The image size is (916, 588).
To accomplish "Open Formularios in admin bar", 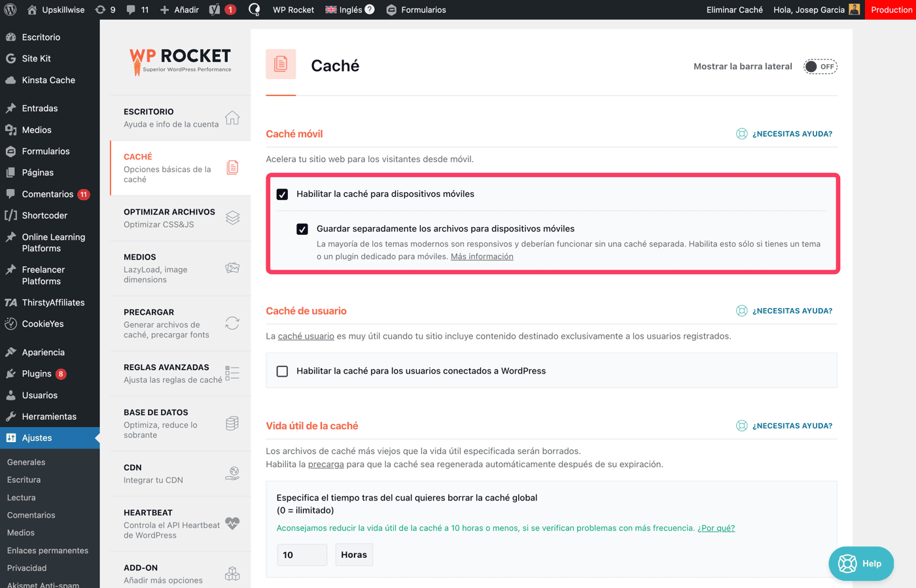I will point(416,10).
